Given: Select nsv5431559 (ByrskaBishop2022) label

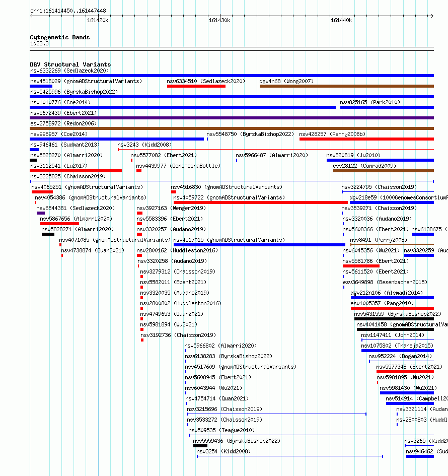Looking at the screenshot, I should [x=398, y=314].
